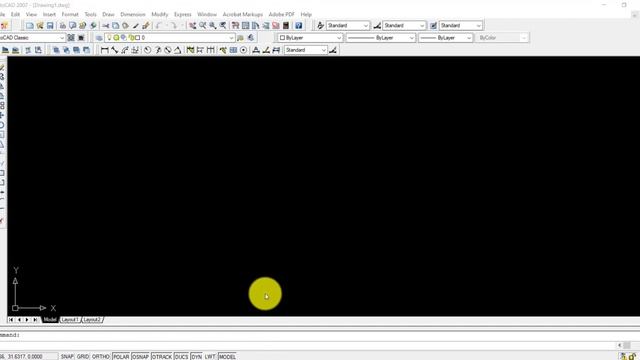Open the Modify menu
The width and height of the screenshot is (640, 360).
(160, 14)
